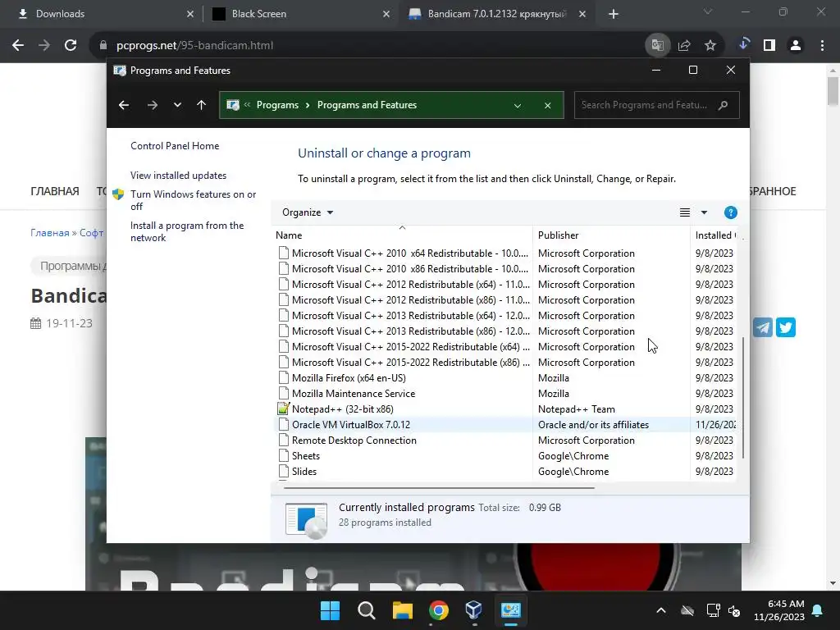Open a new Chrome tab
This screenshot has width=840, height=630.
click(x=614, y=14)
